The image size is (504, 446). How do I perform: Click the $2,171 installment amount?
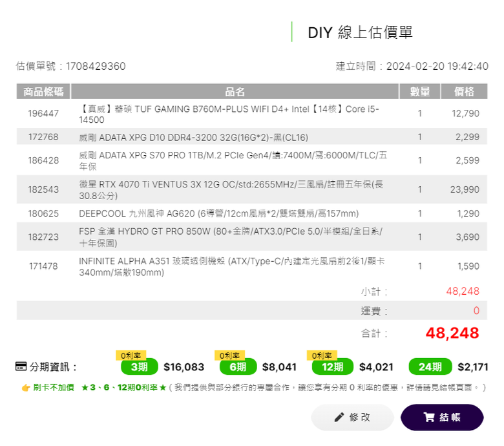pyautogui.click(x=473, y=367)
